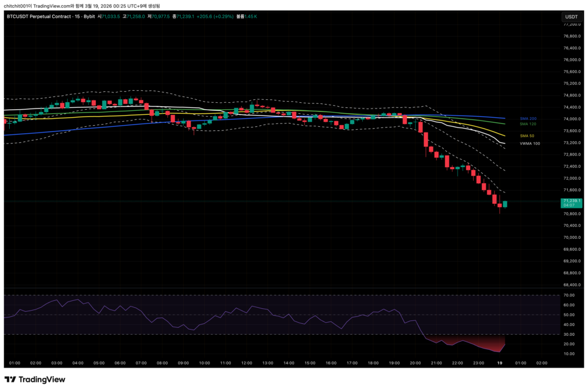Select the SMA 200 line label
The height and width of the screenshot is (391, 588).
point(527,118)
